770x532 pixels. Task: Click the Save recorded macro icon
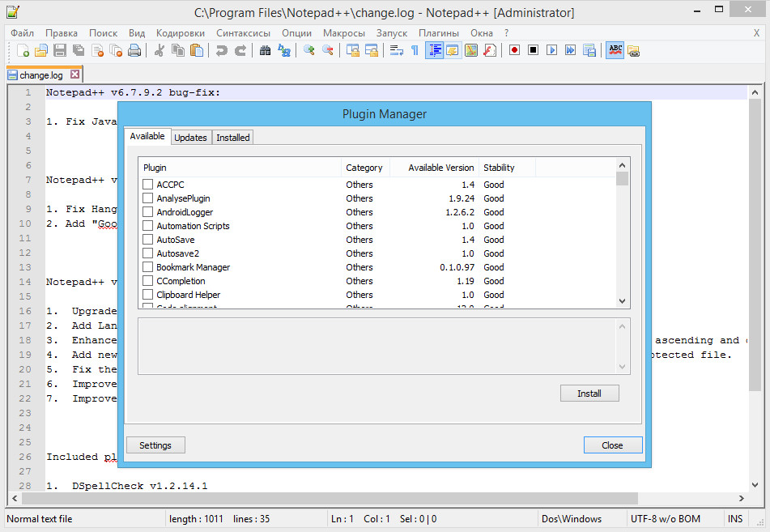(x=589, y=50)
